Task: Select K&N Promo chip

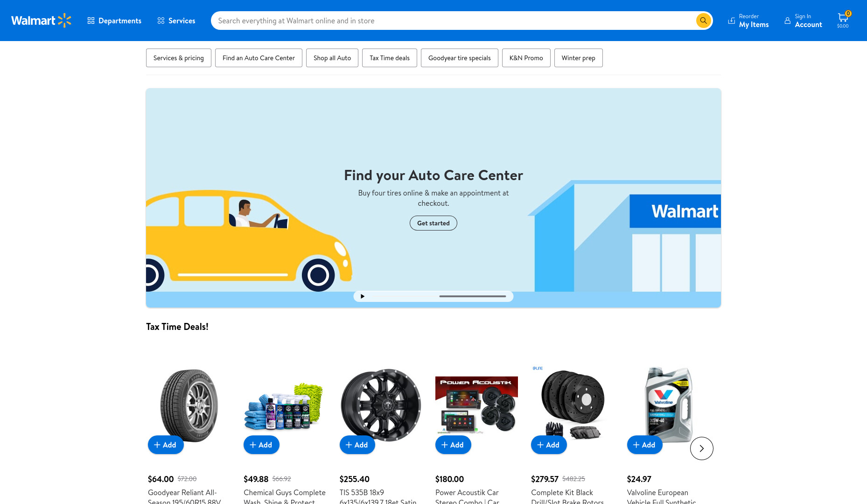Action: point(526,58)
